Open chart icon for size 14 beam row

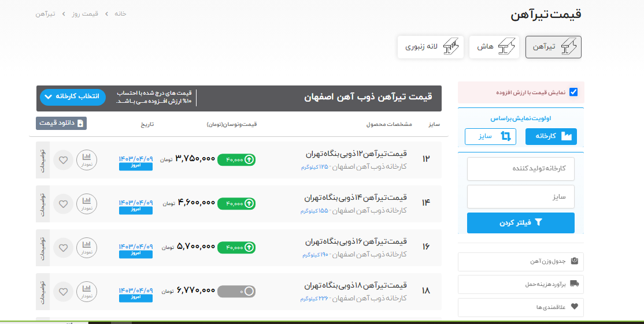pos(87,204)
